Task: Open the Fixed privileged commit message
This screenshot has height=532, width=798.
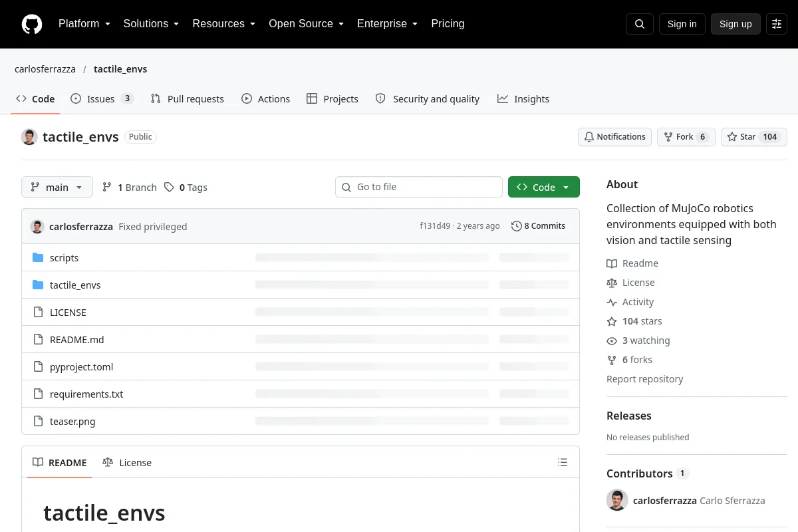Action: pos(153,227)
